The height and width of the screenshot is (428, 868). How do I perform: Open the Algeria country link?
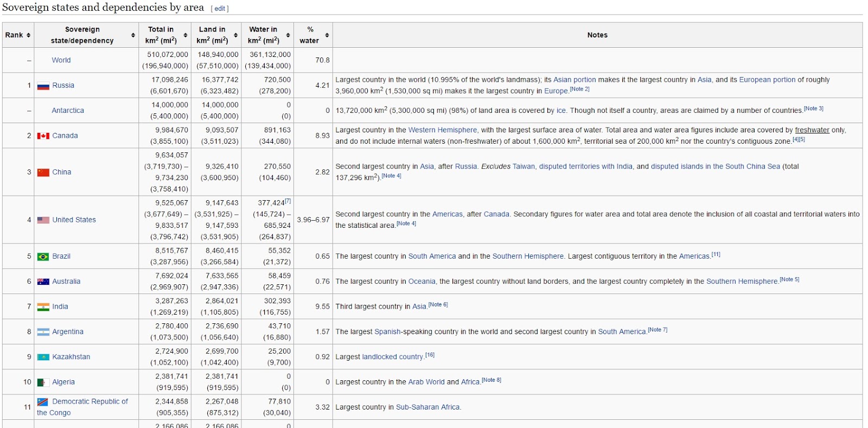pos(63,382)
